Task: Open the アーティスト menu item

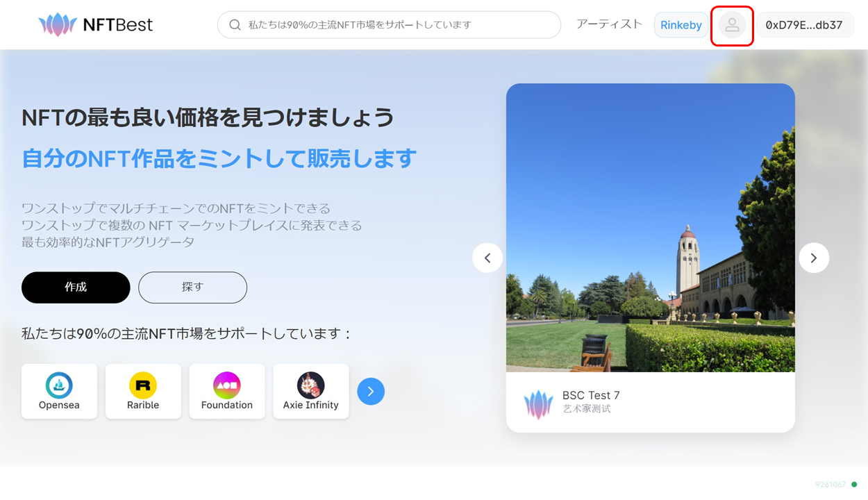Action: [x=608, y=24]
